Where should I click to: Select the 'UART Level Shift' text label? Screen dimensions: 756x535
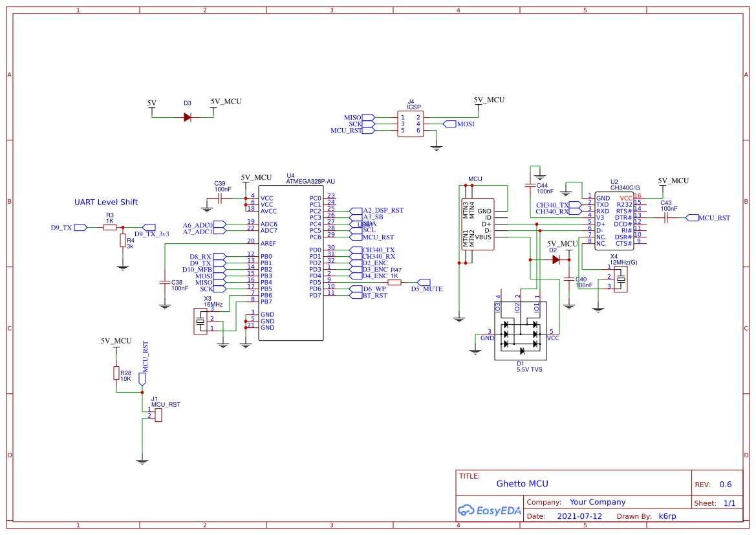(x=106, y=202)
